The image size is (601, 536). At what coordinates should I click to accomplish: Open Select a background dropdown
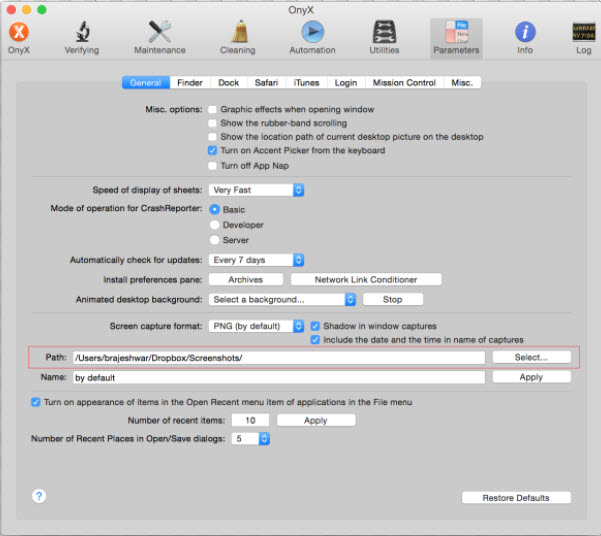[282, 299]
